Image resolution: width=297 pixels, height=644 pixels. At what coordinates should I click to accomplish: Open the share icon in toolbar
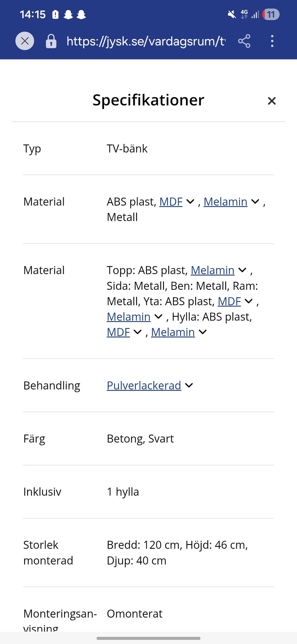244,41
